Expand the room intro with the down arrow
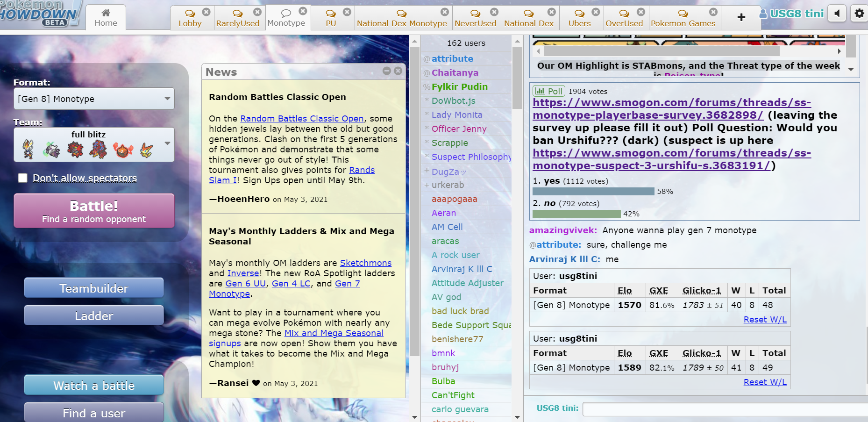Image resolution: width=868 pixels, height=422 pixels. coord(851,69)
